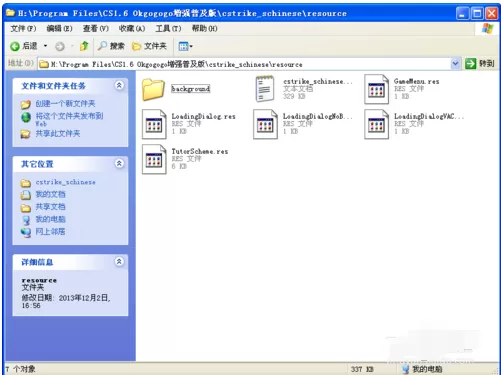This screenshot has width=501, height=375.
Task: Open the 工具(T) menu
Action: tap(168, 29)
